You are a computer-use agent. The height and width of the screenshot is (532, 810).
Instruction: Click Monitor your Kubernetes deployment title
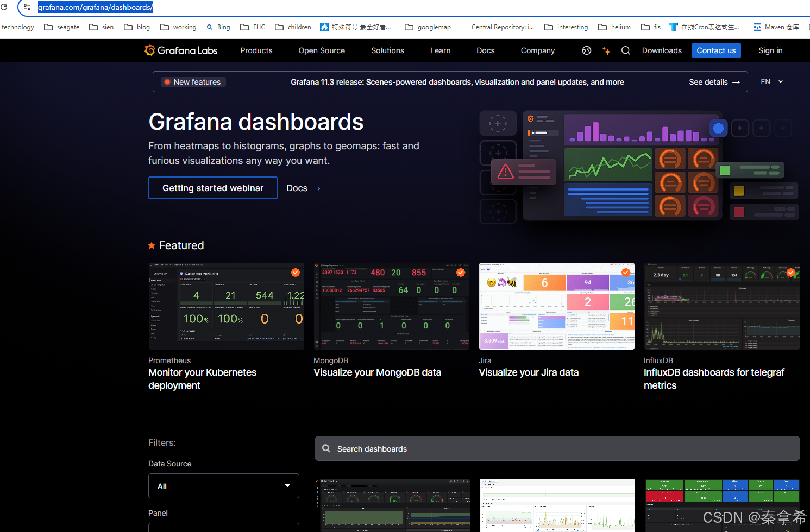tap(202, 379)
